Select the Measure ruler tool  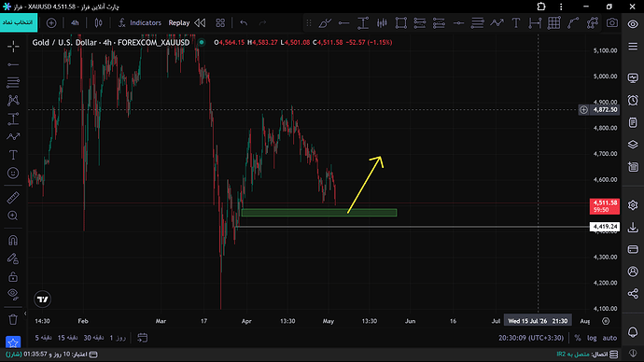coord(13,198)
